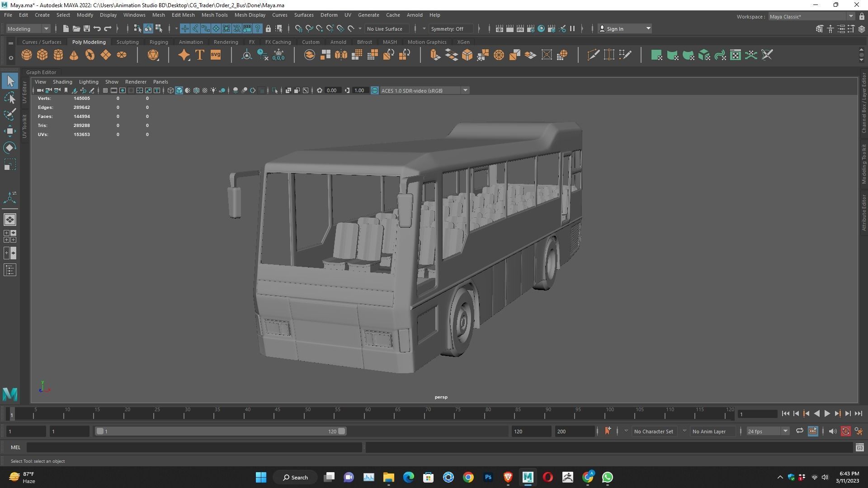Image resolution: width=868 pixels, height=488 pixels.
Task: Toggle the loop playback mode
Action: point(799,431)
